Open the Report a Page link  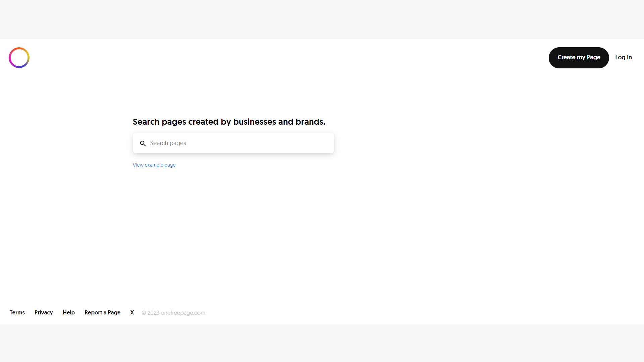pos(102,312)
